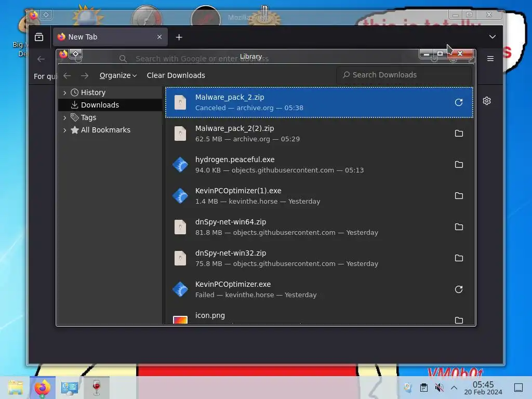The height and width of the screenshot is (399, 532).
Task: Select the failed KevinPCOptimizer.exe entry
Action: pyautogui.click(x=319, y=289)
